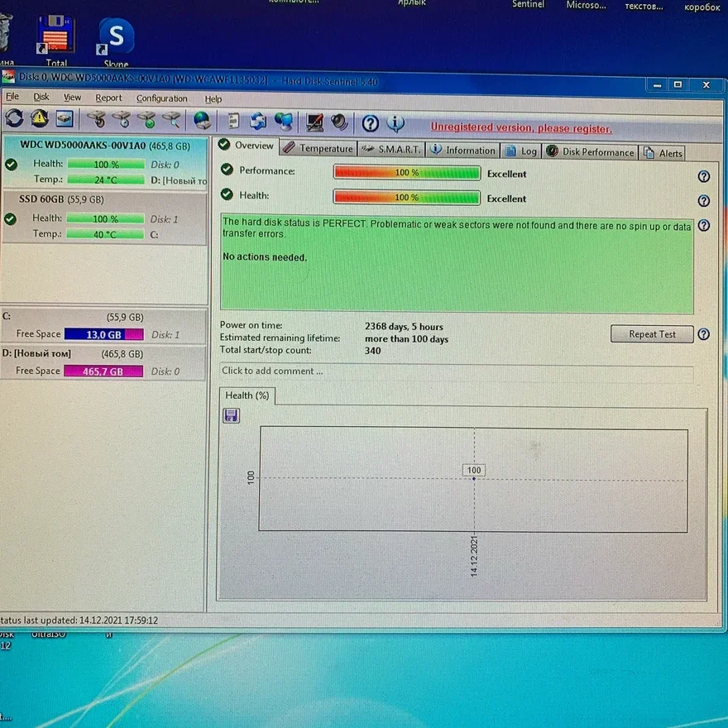Click the 'No actions needed.' text
This screenshot has height=728, width=728.
265,256
